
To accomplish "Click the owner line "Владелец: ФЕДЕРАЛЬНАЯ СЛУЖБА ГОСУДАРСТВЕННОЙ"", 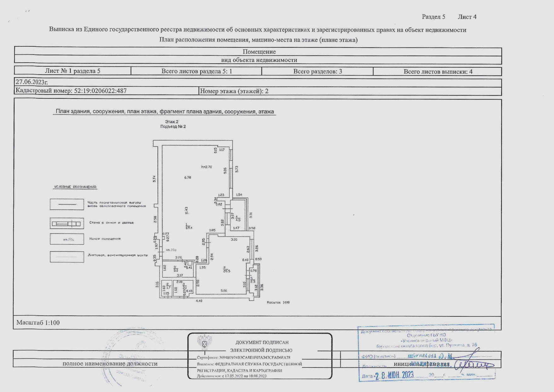I will [x=249, y=364].
